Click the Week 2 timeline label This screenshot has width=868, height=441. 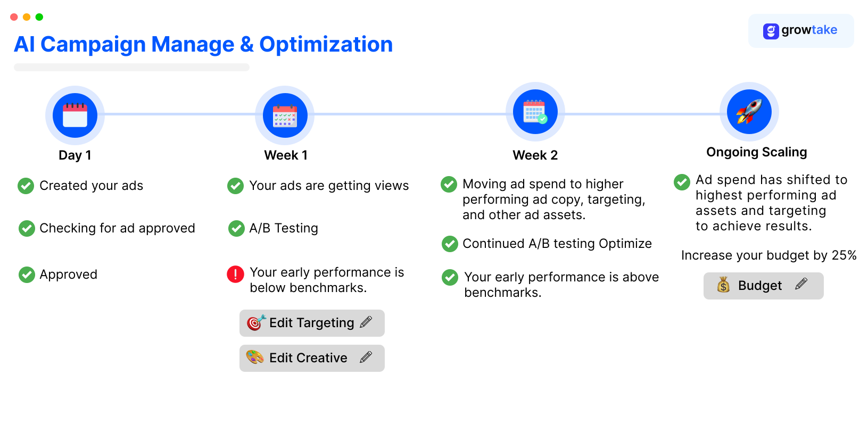coord(535,155)
